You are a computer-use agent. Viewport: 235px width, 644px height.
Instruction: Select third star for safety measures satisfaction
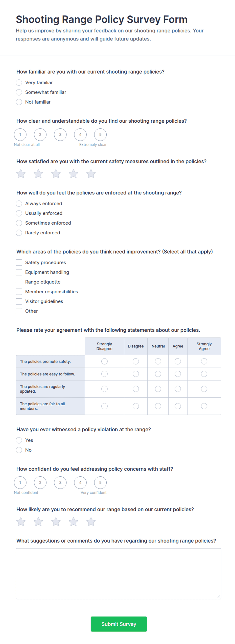coord(56,174)
